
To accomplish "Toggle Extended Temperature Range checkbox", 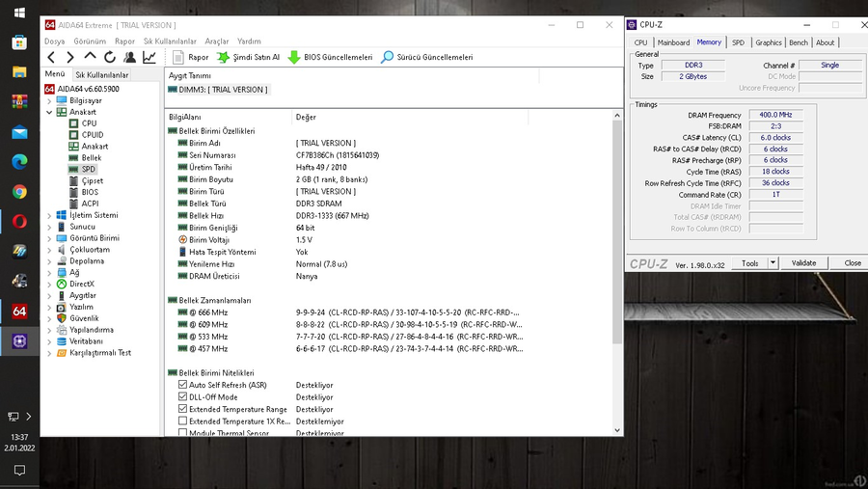I will 182,409.
